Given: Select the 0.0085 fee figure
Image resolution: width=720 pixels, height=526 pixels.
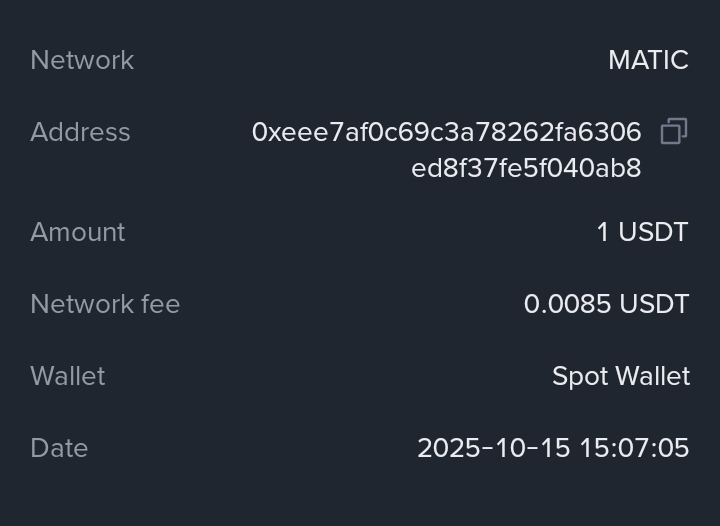Looking at the screenshot, I should point(567,304).
